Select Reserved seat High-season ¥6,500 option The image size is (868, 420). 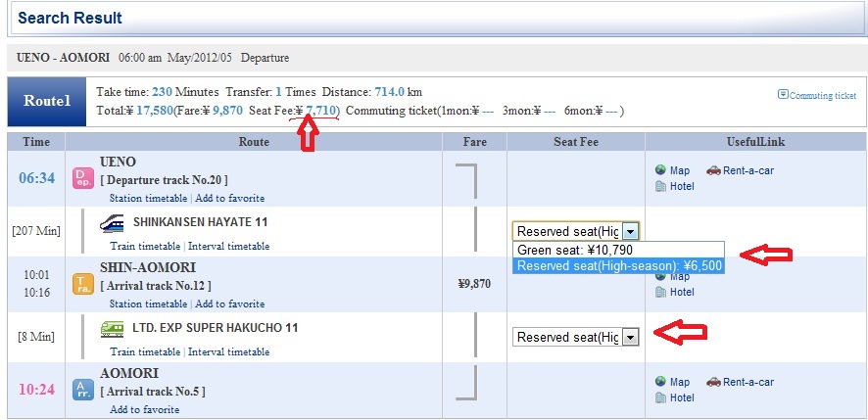pos(618,266)
